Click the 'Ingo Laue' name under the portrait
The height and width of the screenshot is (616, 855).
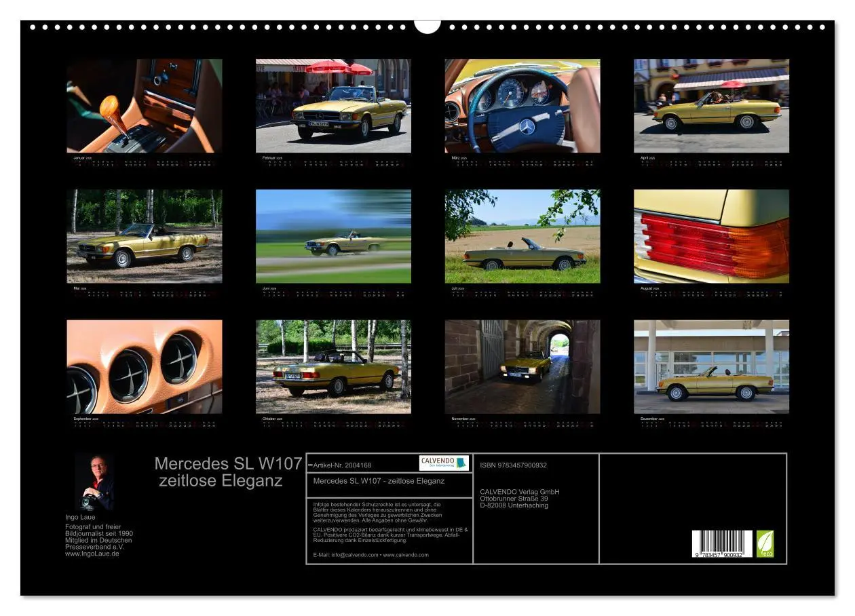click(80, 517)
